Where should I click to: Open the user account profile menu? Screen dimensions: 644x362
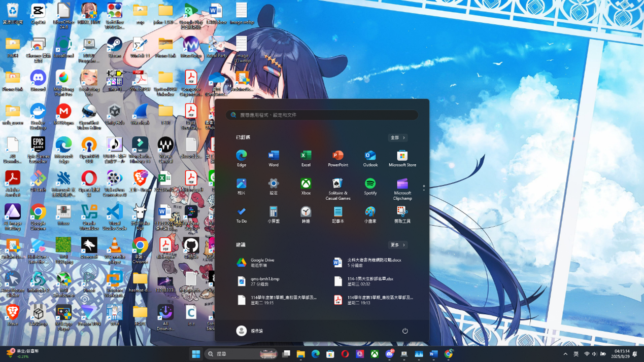coord(250,331)
